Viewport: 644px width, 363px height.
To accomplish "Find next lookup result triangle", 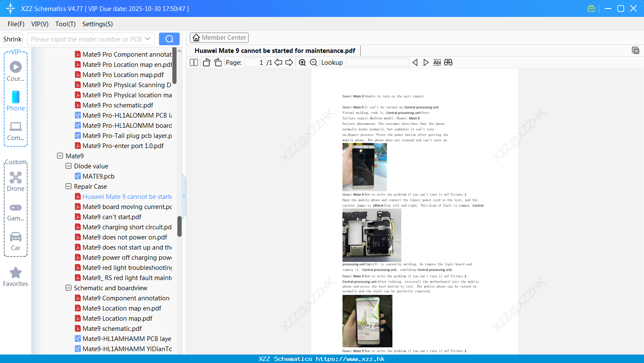I will (426, 63).
